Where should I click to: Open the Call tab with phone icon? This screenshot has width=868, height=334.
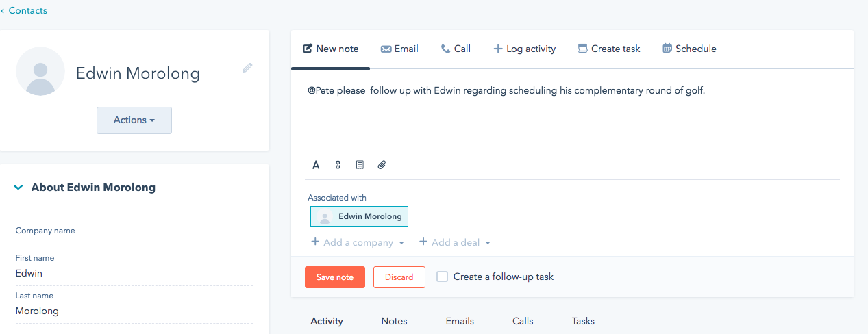click(456, 49)
